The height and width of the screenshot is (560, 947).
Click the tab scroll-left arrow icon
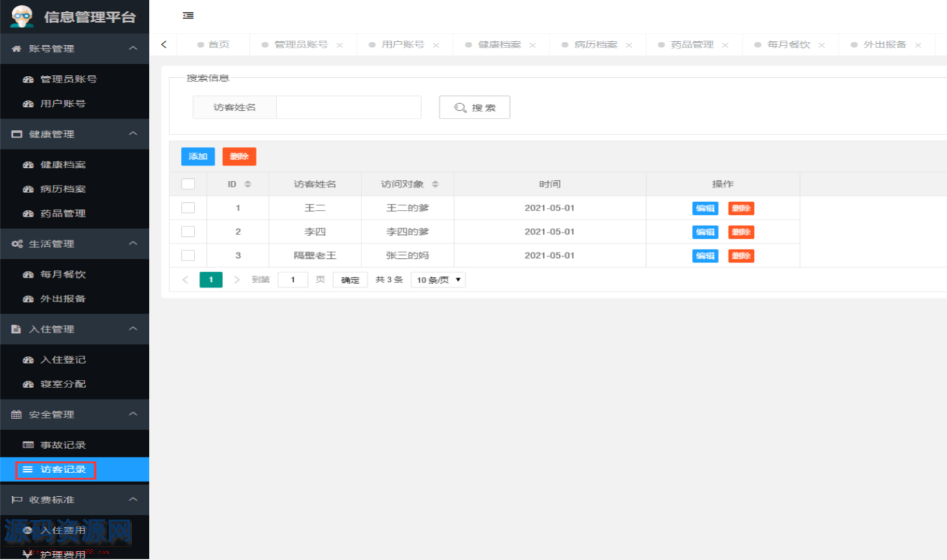[x=164, y=44]
